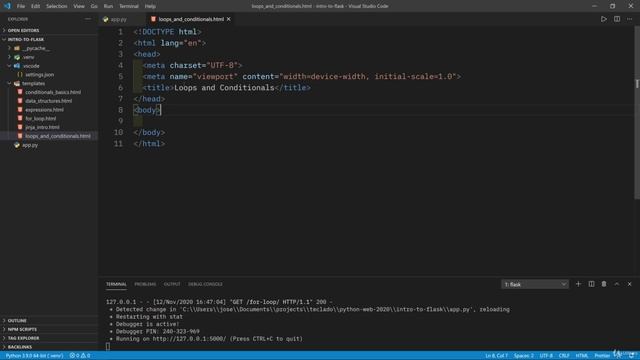
Task: Change indentation via Spaces: 2
Action: point(524,356)
